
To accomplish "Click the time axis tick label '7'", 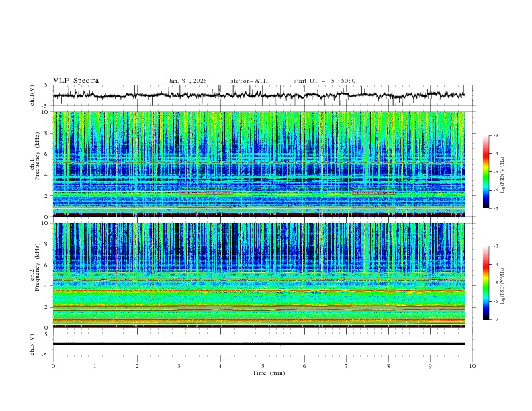I will point(347,366).
